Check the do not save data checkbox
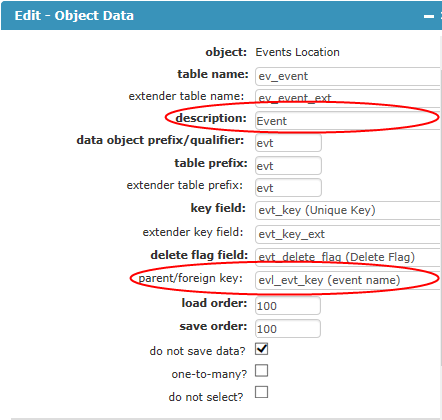This screenshot has width=442, height=420. [x=261, y=349]
